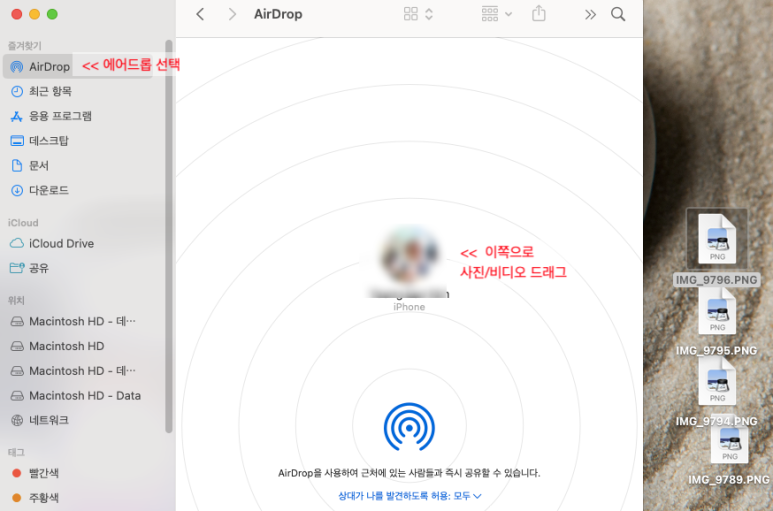Go forward with the right chevron
Viewport: 773px width, 511px height.
pyautogui.click(x=232, y=14)
